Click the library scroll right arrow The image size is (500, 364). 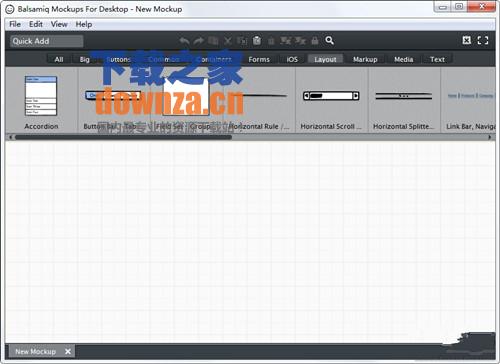point(490,137)
